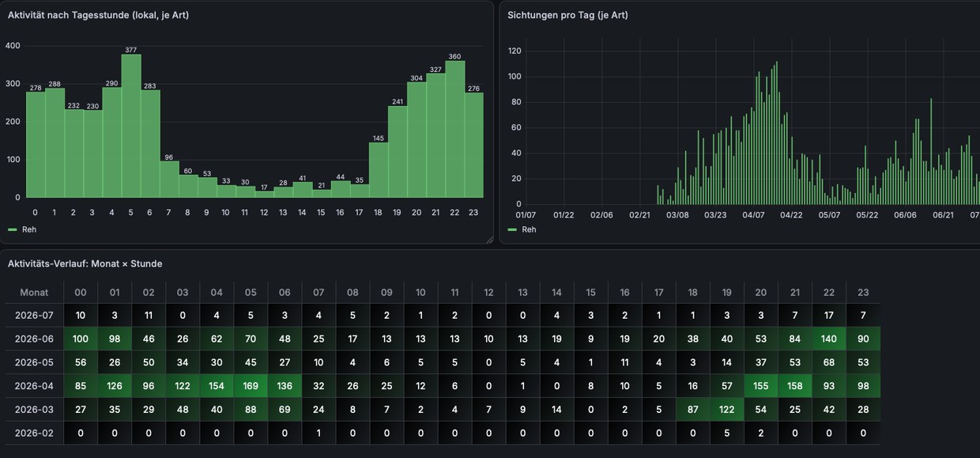Click the 2026-02 row label
Image resolution: width=980 pixels, height=458 pixels.
[34, 433]
